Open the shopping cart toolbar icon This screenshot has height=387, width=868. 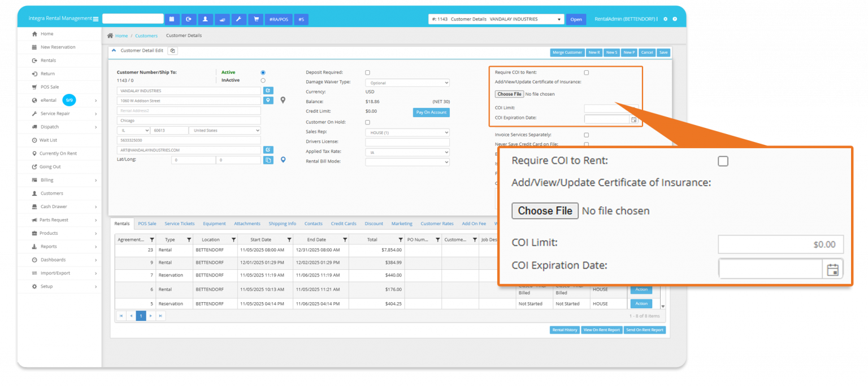tap(256, 19)
